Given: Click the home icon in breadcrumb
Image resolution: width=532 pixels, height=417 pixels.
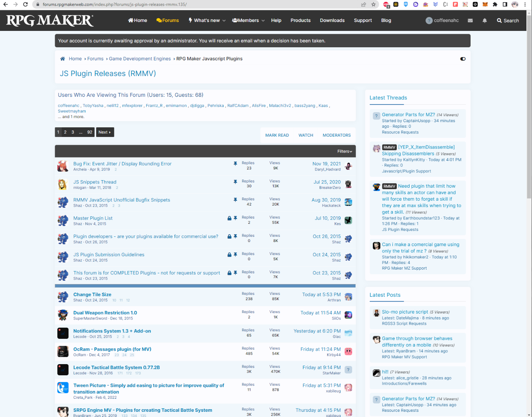Looking at the screenshot, I should pos(63,59).
